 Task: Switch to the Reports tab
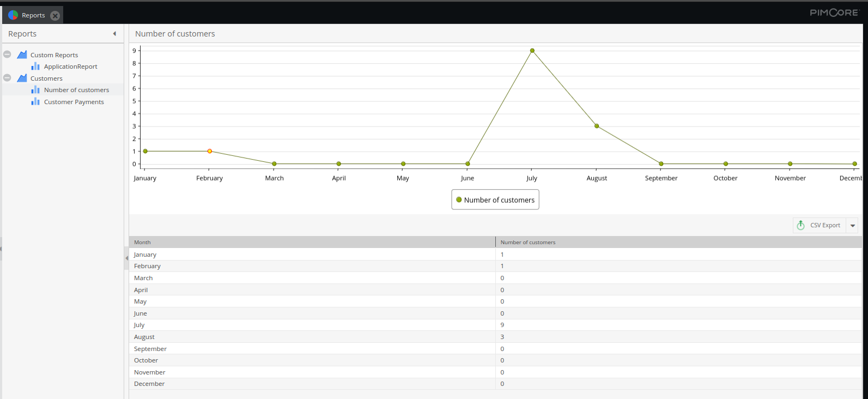[x=33, y=15]
